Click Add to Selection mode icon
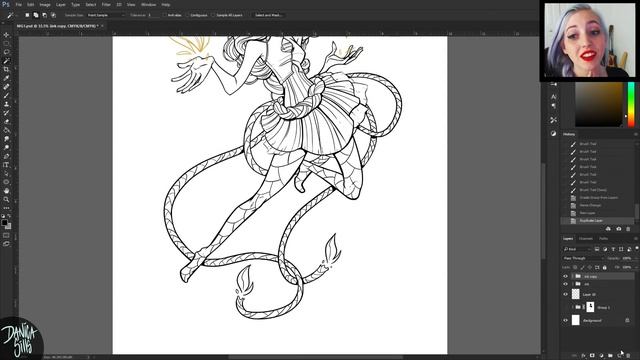Viewport: 640px width, 360px height. tap(36, 15)
